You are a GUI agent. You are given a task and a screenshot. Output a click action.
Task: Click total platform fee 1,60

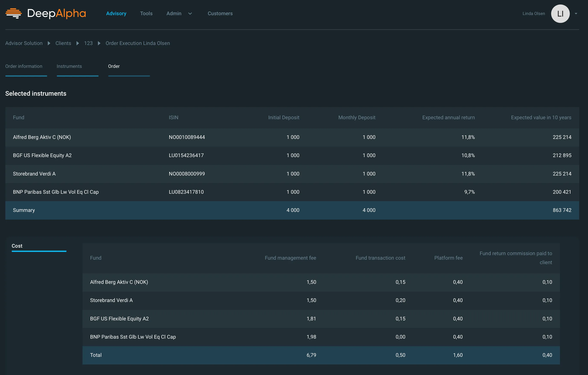[458, 355]
